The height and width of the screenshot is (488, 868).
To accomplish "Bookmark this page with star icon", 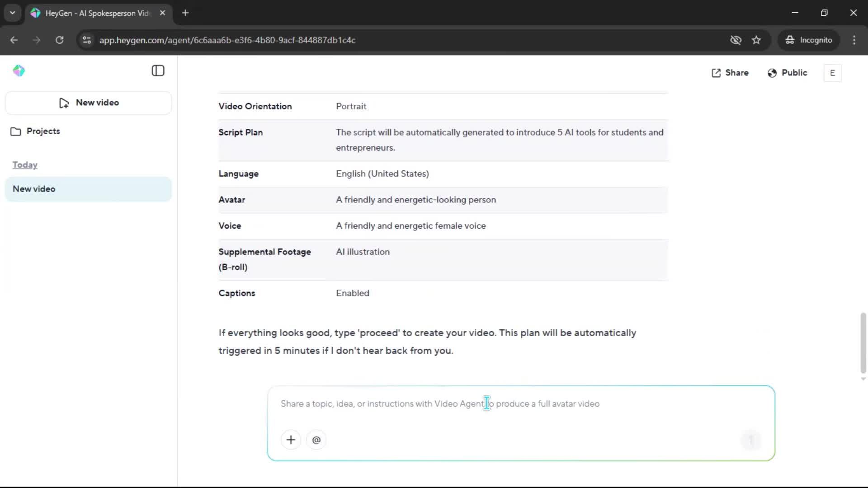I will tap(756, 40).
